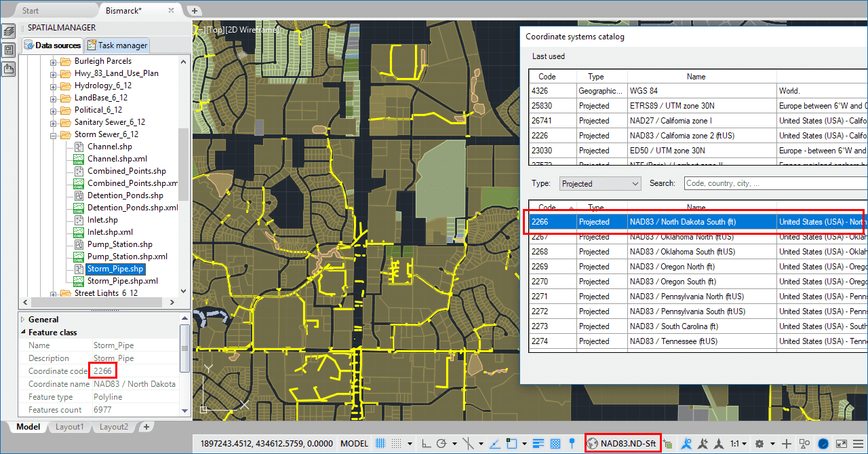Switch to the Data sources tab

[52, 45]
